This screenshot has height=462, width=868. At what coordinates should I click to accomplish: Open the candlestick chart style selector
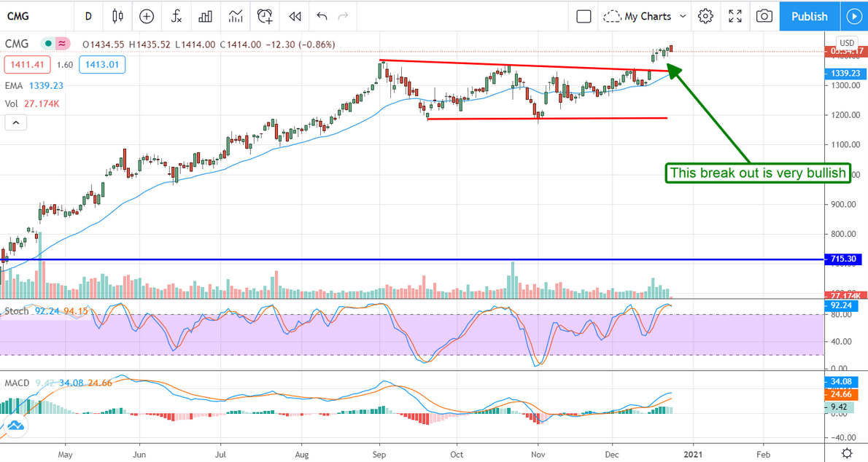(x=117, y=17)
